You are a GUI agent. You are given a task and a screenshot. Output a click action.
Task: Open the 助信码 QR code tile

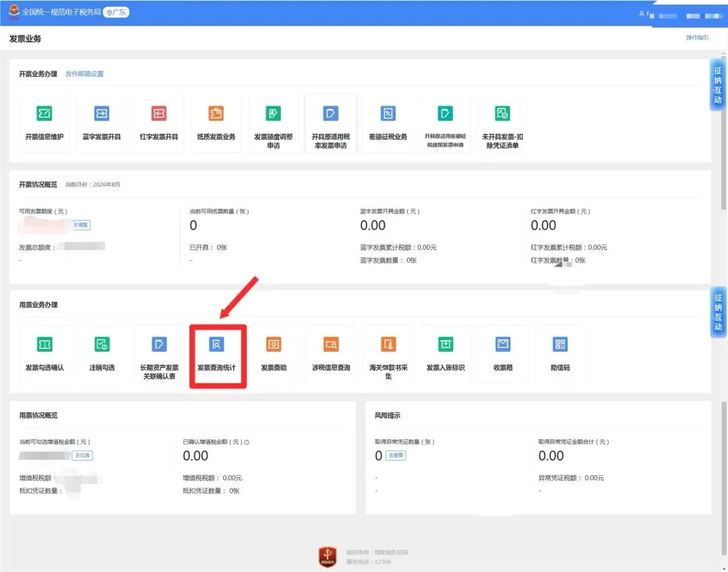(x=560, y=354)
